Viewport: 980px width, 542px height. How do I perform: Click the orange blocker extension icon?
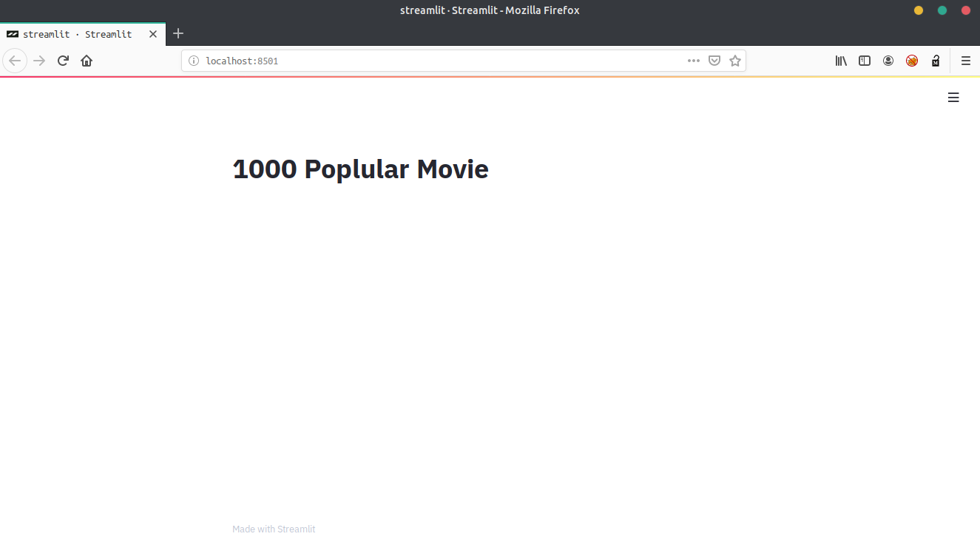[912, 61]
